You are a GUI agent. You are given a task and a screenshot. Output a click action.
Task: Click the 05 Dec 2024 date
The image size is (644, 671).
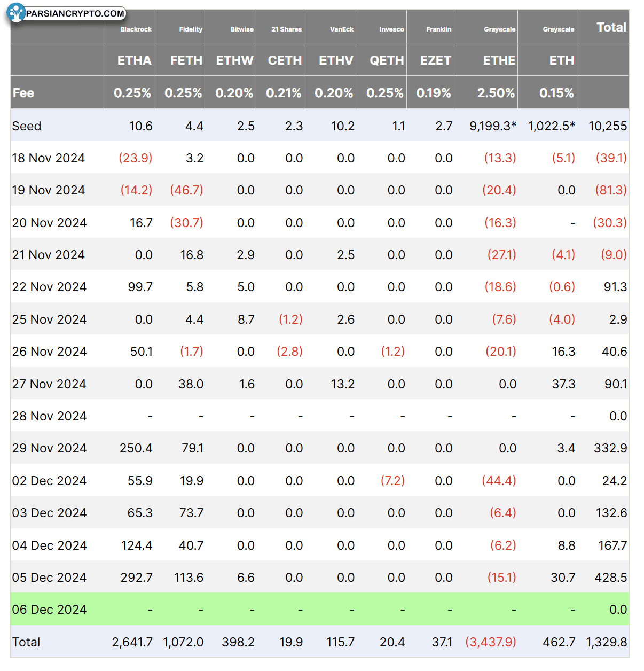pos(49,578)
